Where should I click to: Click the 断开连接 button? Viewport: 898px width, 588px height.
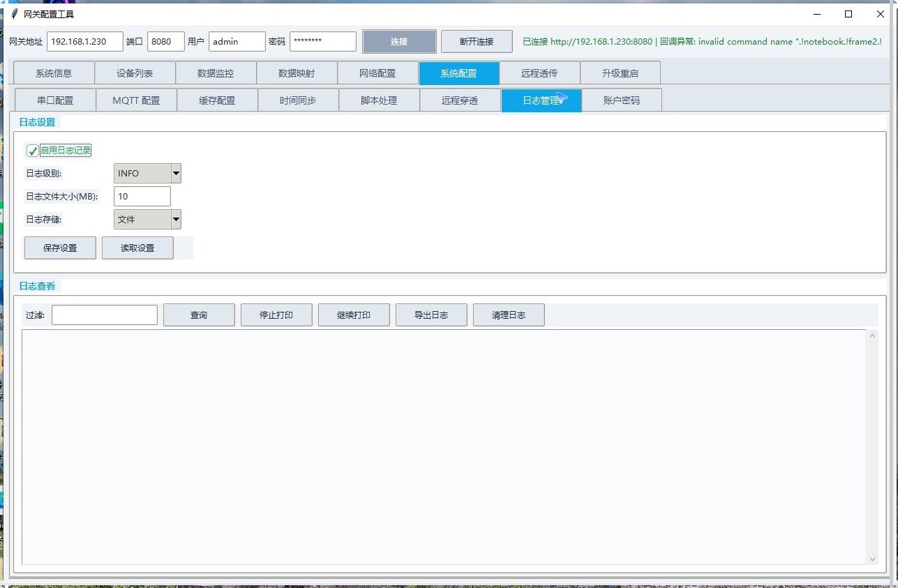coord(477,41)
